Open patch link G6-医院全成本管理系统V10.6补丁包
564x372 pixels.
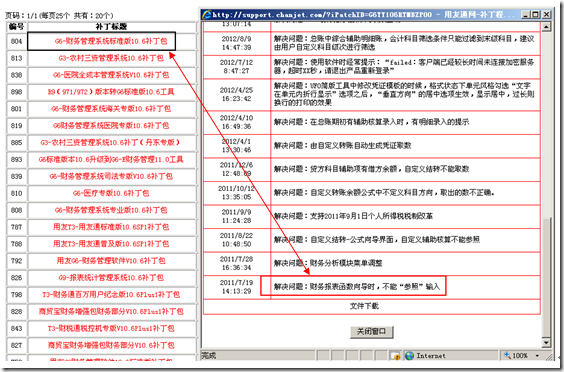(111, 75)
